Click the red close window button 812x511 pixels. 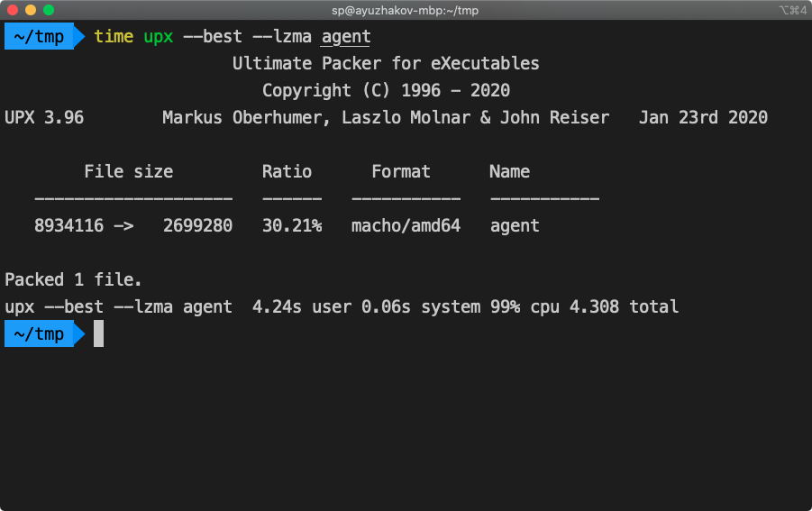tap(13, 10)
